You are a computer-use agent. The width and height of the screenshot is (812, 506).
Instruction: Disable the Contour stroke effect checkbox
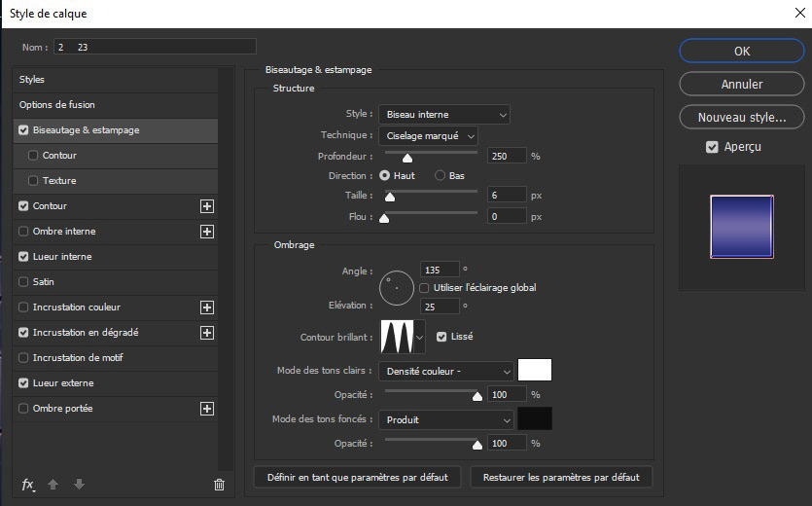(23, 206)
